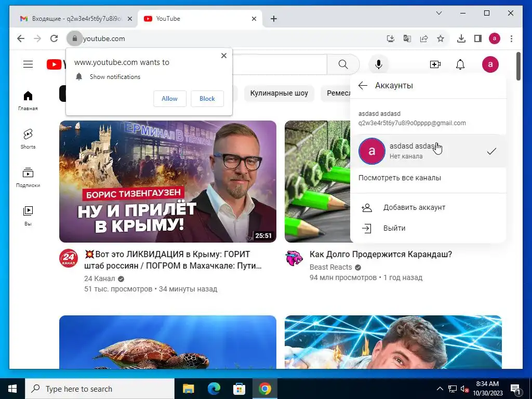
Task: Close the Gmail Входящие tab
Action: tap(129, 19)
